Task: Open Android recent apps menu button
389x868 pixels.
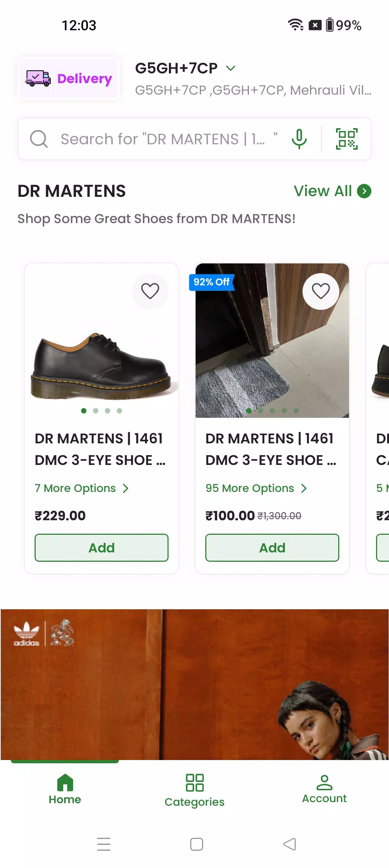Action: 104,844
